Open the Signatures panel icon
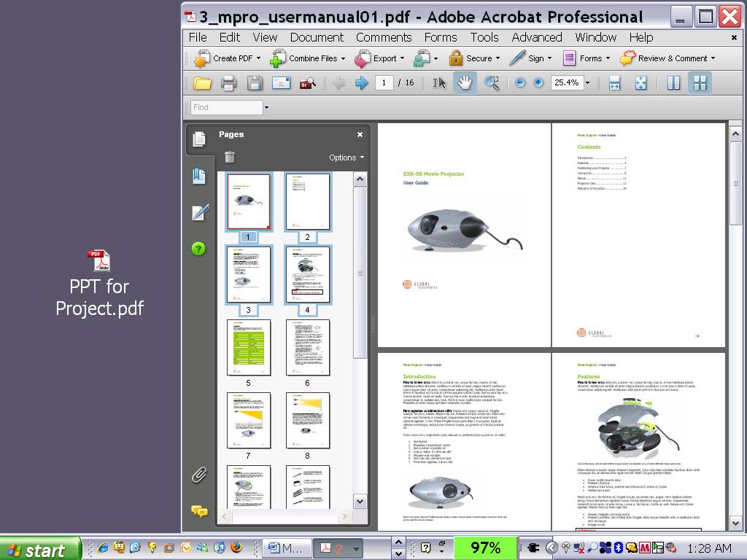Viewport: 747px width, 560px height. coord(199,212)
